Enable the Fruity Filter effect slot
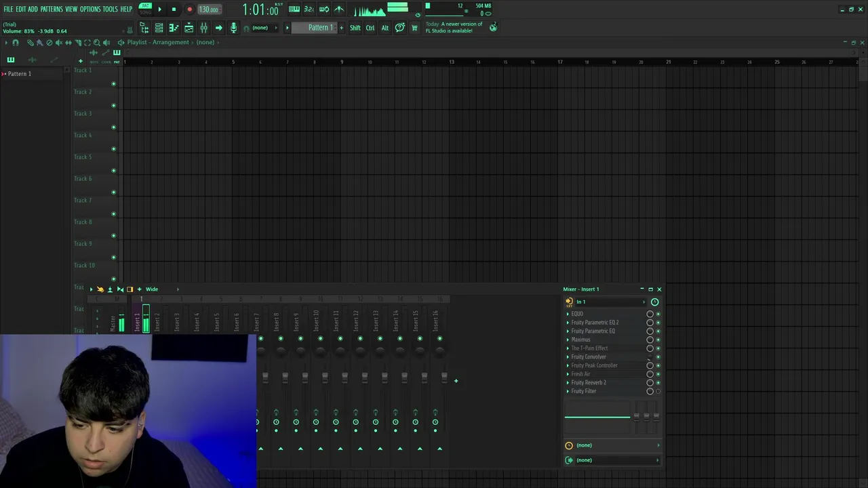 [x=658, y=391]
